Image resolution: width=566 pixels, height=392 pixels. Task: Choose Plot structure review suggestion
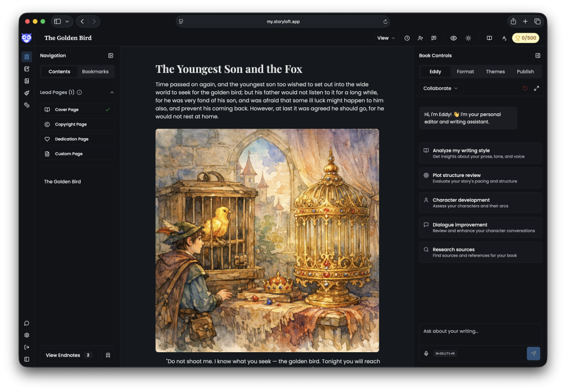480,178
